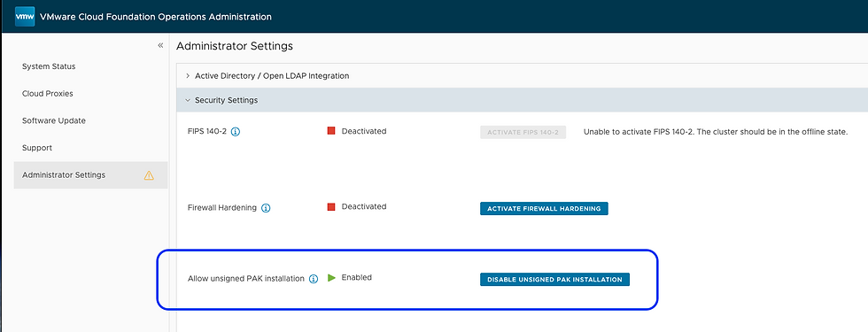Open System Status in the sidebar

49,66
